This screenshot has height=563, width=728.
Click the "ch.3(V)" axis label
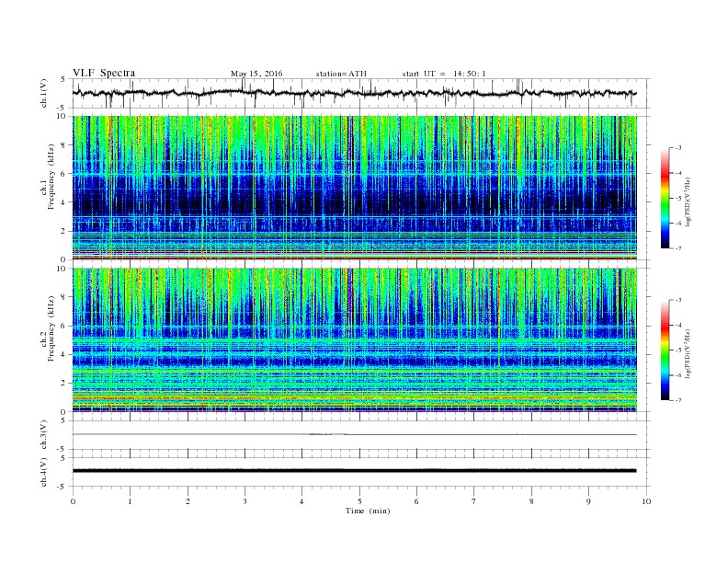44,437
